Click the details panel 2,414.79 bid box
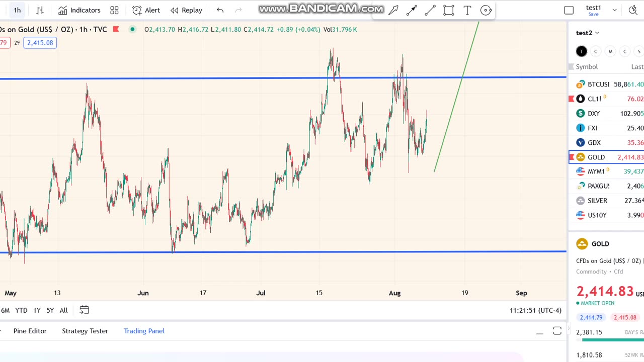 tap(591, 317)
